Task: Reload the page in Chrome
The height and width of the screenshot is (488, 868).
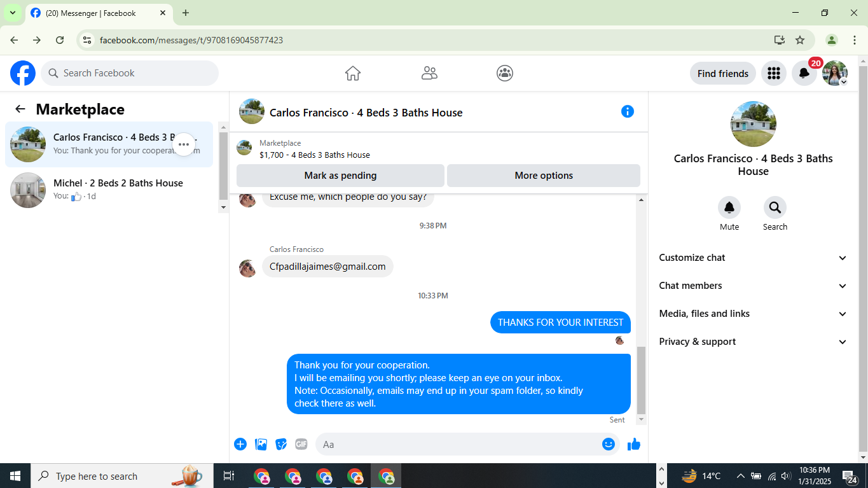Action: point(60,40)
